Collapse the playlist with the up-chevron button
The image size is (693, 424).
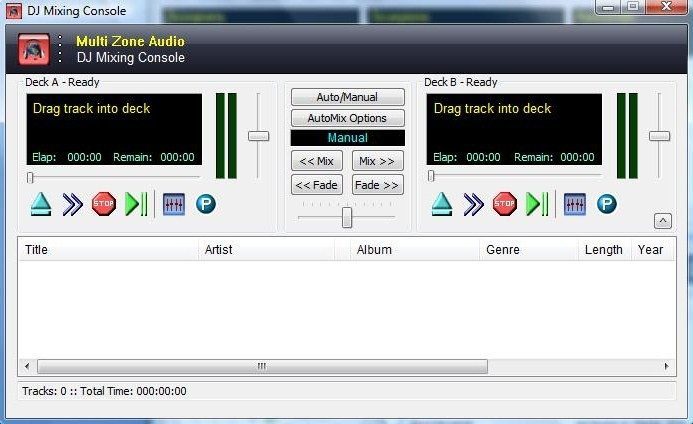[x=663, y=221]
